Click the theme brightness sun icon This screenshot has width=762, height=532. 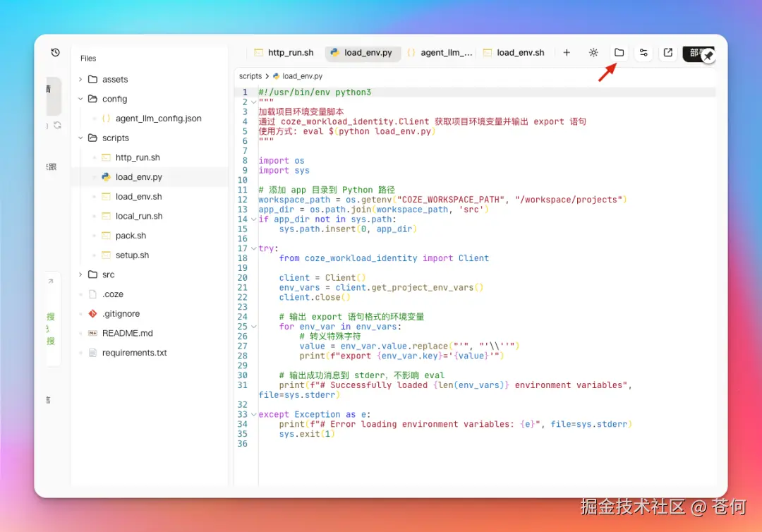(593, 52)
